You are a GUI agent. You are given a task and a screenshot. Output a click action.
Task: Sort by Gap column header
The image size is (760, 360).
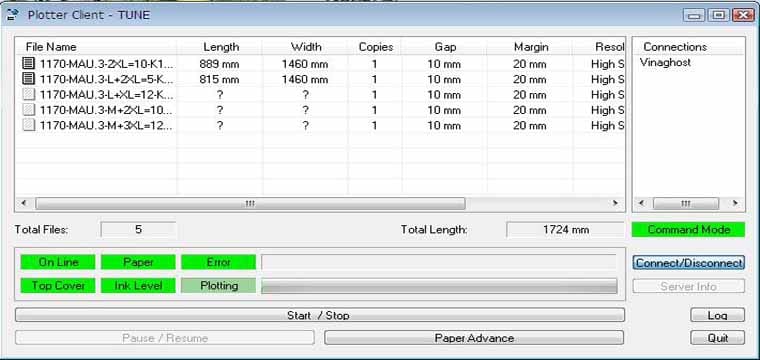coord(444,47)
